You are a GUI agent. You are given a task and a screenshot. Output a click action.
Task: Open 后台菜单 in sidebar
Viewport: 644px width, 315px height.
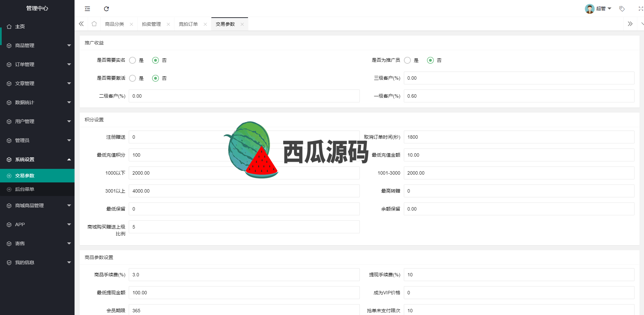click(37, 189)
